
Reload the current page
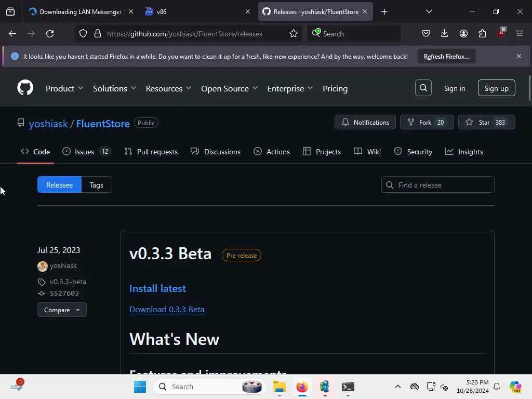(x=50, y=34)
